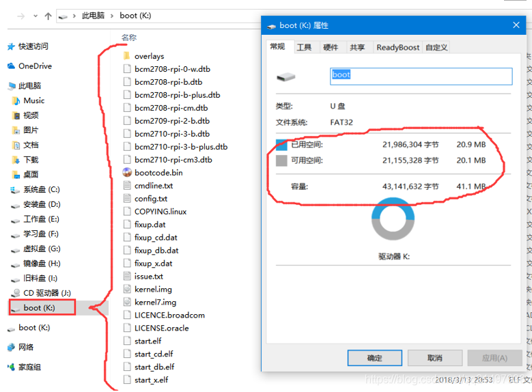The height and width of the screenshot is (392, 532).
Task: Select CD 驱动器 (J:) in sidebar
Action: click(x=41, y=293)
